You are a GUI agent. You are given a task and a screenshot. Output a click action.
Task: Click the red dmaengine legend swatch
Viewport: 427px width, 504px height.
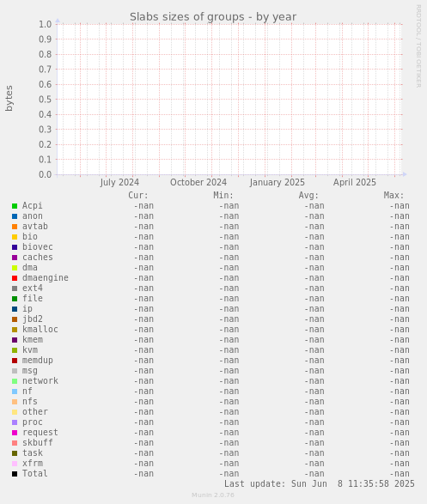pyautogui.click(x=15, y=278)
